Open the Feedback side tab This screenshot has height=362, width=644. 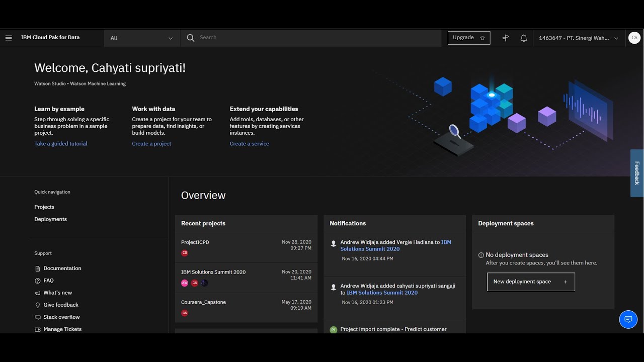click(x=637, y=173)
